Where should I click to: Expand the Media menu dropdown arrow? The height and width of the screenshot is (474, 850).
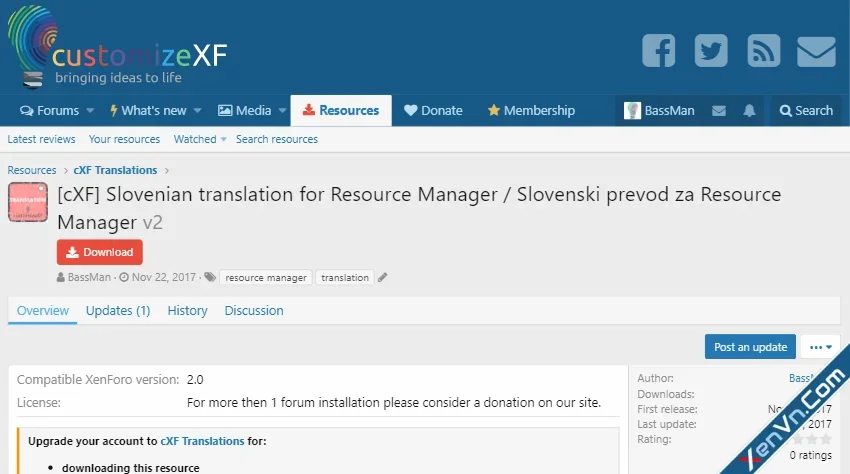coord(282,111)
